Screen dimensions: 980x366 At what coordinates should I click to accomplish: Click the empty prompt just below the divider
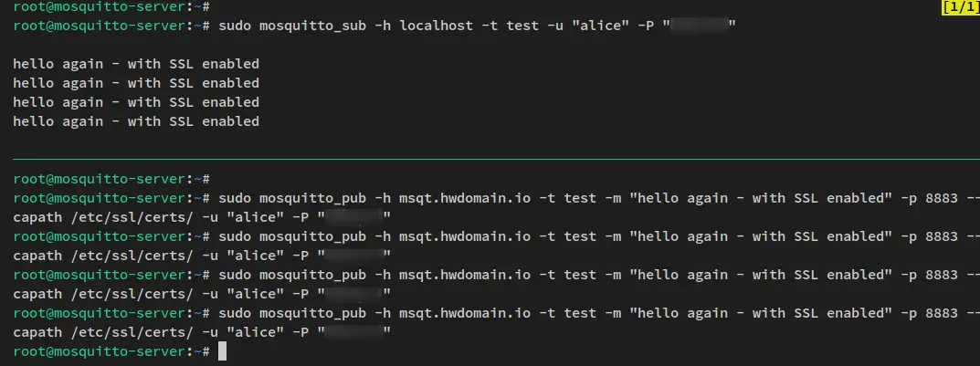tap(111, 179)
